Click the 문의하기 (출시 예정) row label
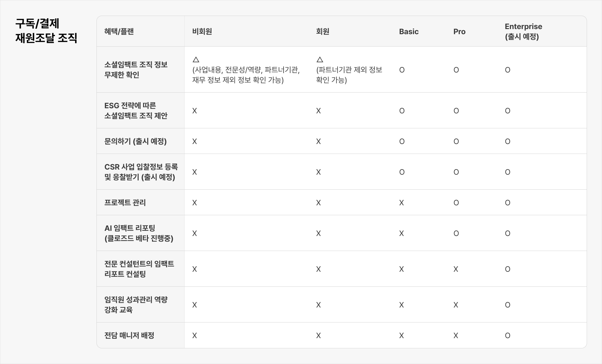602x364 pixels. pos(135,141)
